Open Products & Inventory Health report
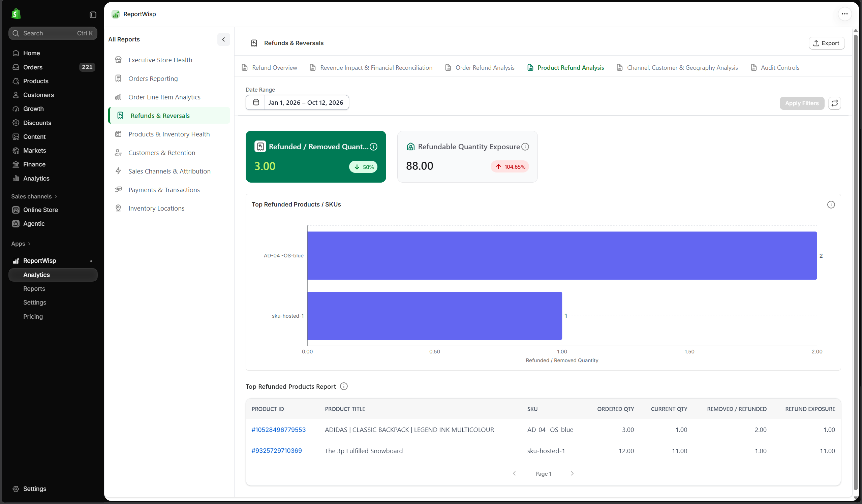This screenshot has width=862, height=504. point(169,134)
